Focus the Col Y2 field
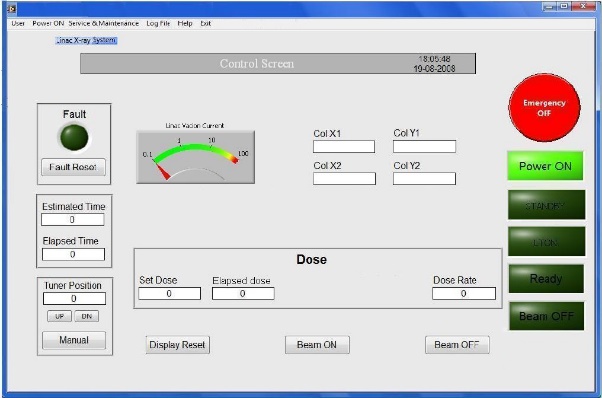 point(424,178)
